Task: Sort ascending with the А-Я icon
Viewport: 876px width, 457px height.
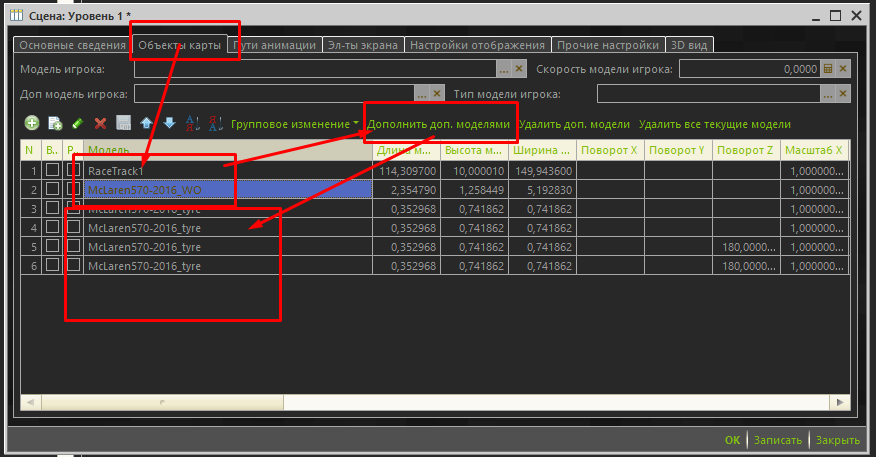Action: click(x=193, y=123)
